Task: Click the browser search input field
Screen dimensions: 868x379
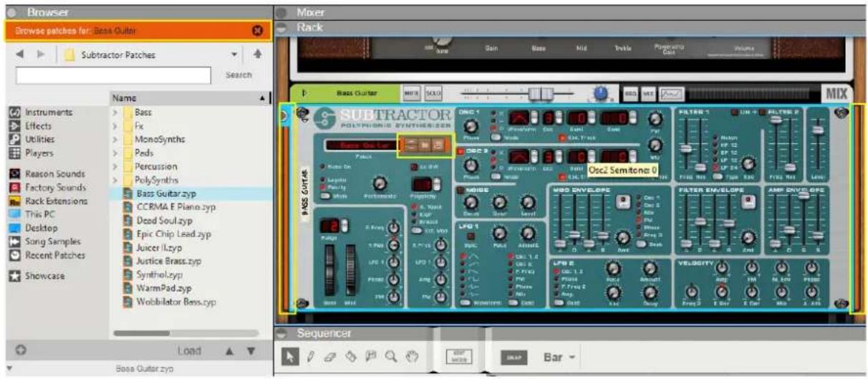Action: pos(113,75)
